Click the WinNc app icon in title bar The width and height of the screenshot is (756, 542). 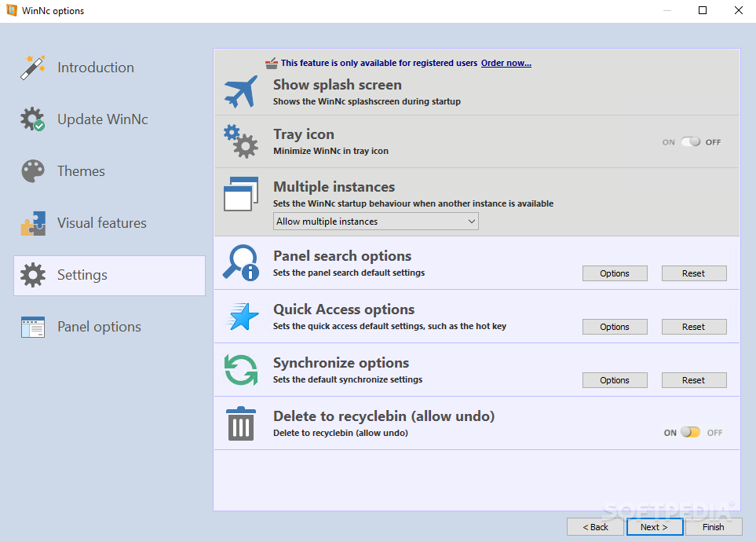pos(12,10)
